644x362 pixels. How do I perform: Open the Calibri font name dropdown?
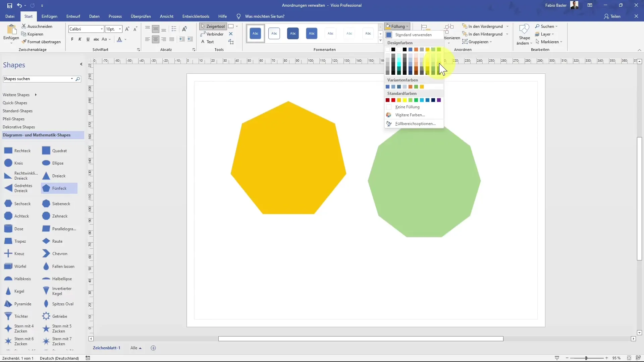[x=102, y=29]
